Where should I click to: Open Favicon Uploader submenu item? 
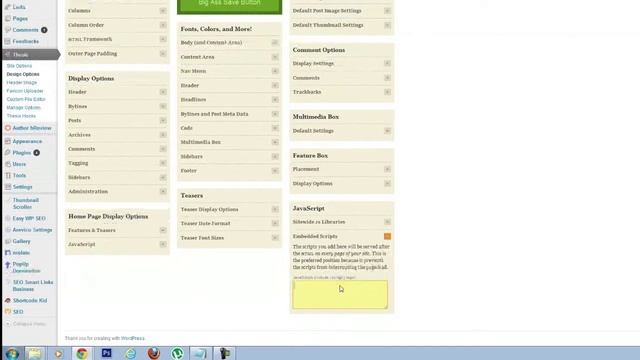click(25, 91)
